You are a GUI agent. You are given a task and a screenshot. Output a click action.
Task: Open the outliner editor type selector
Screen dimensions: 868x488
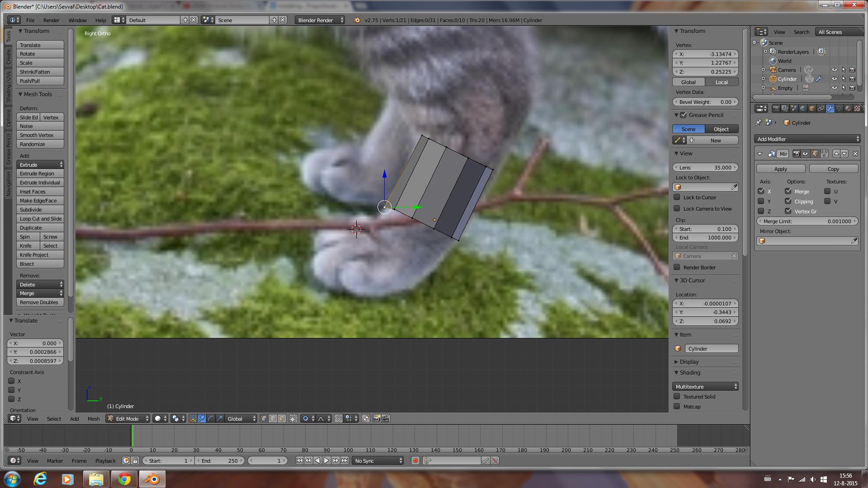(x=762, y=32)
